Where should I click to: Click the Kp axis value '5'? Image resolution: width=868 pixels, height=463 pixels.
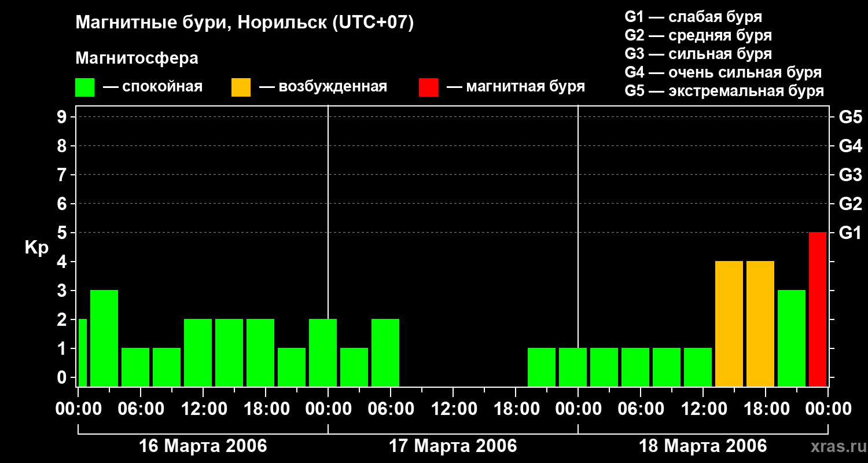pyautogui.click(x=63, y=233)
